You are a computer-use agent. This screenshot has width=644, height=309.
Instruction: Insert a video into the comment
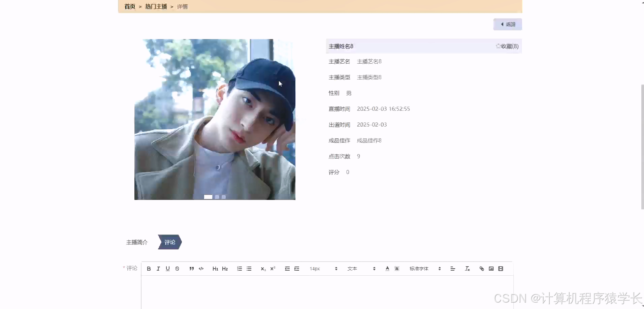coord(501,269)
